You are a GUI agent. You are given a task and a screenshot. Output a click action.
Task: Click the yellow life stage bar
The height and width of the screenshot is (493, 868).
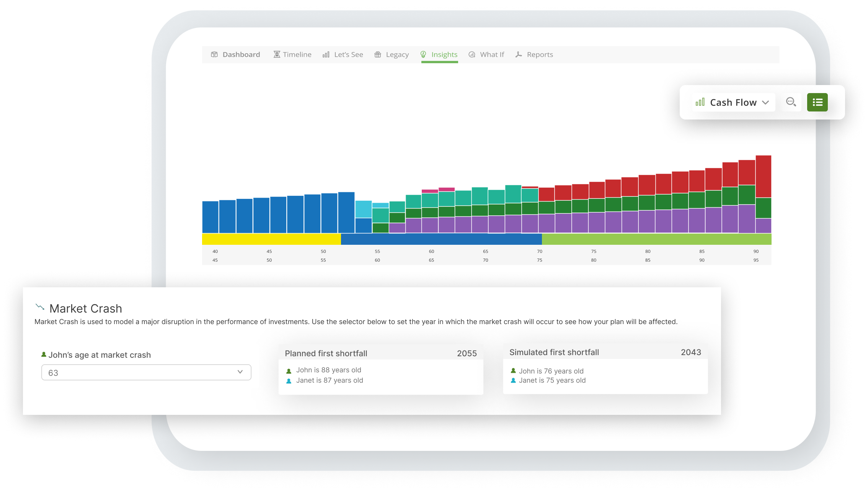click(x=271, y=239)
